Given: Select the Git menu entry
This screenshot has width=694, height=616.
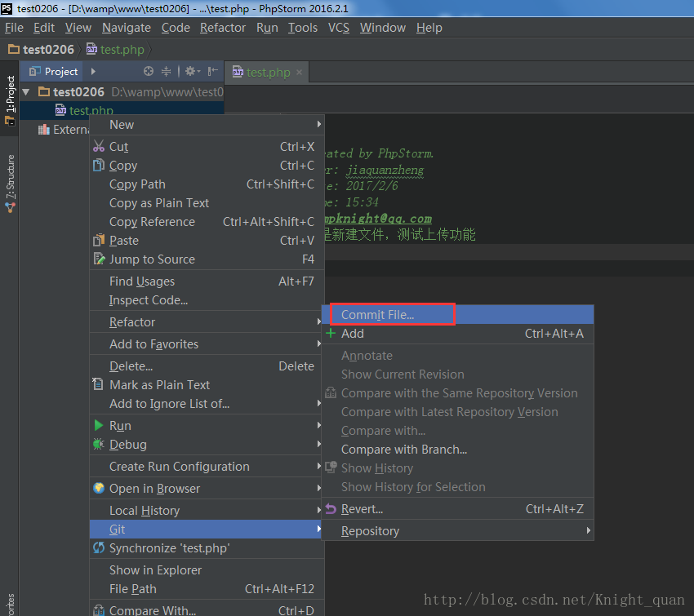Looking at the screenshot, I should point(207,529).
